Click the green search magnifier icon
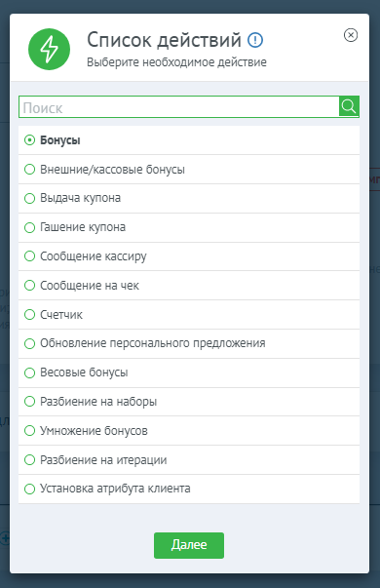The width and height of the screenshot is (380, 588). [x=349, y=106]
